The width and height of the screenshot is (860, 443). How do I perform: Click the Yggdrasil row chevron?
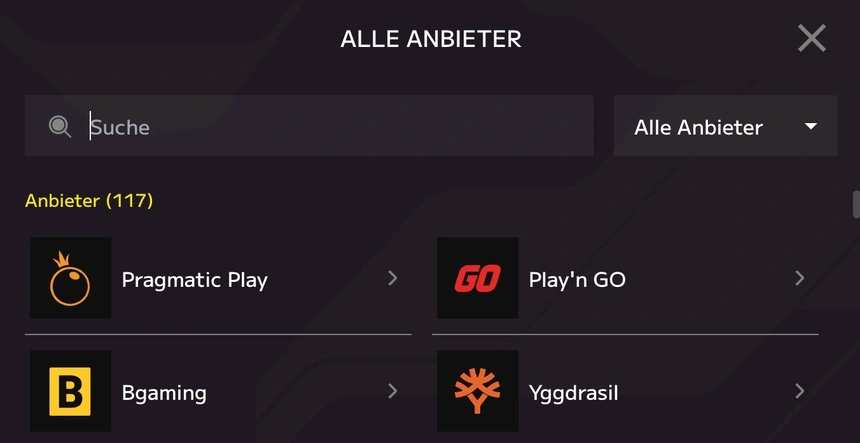[799, 391]
